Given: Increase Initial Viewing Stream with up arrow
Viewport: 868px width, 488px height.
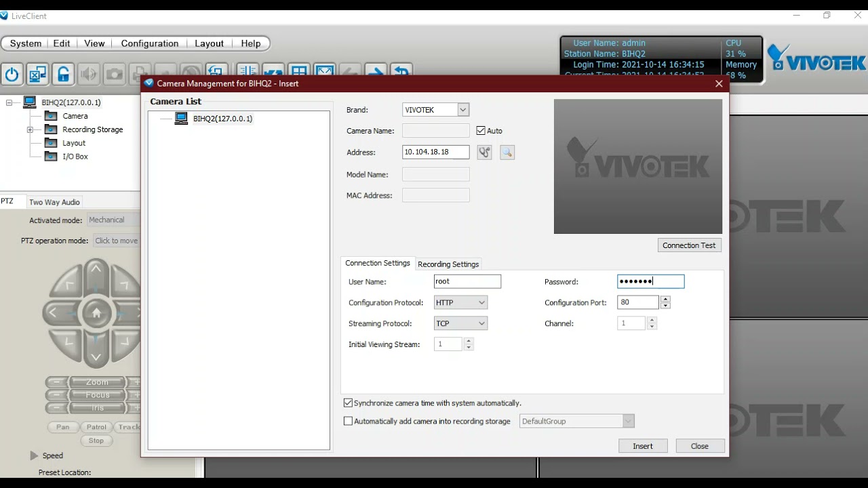Looking at the screenshot, I should [x=469, y=341].
